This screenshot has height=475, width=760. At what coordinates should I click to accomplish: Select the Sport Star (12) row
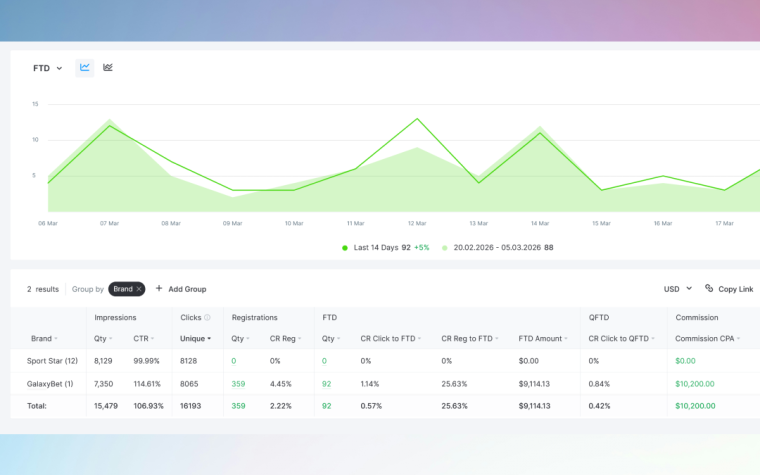pyautogui.click(x=385, y=361)
